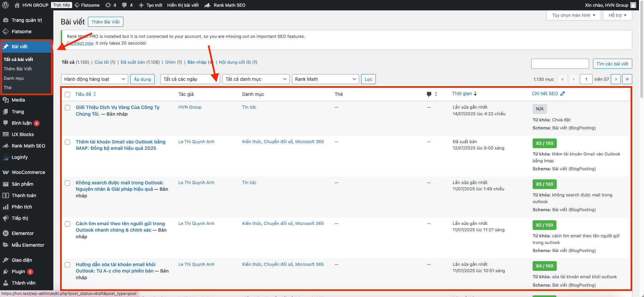Click the current page number field

point(586,79)
